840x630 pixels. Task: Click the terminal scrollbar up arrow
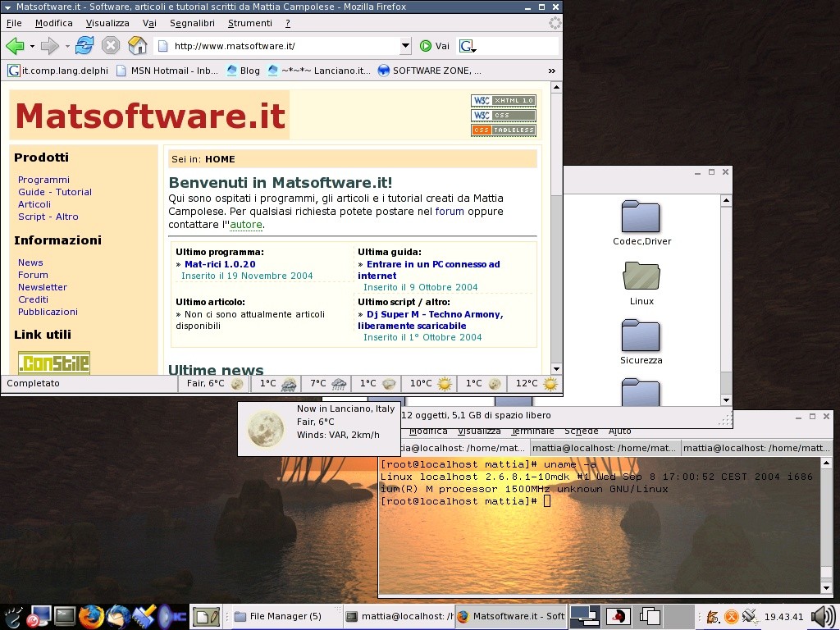pos(826,463)
